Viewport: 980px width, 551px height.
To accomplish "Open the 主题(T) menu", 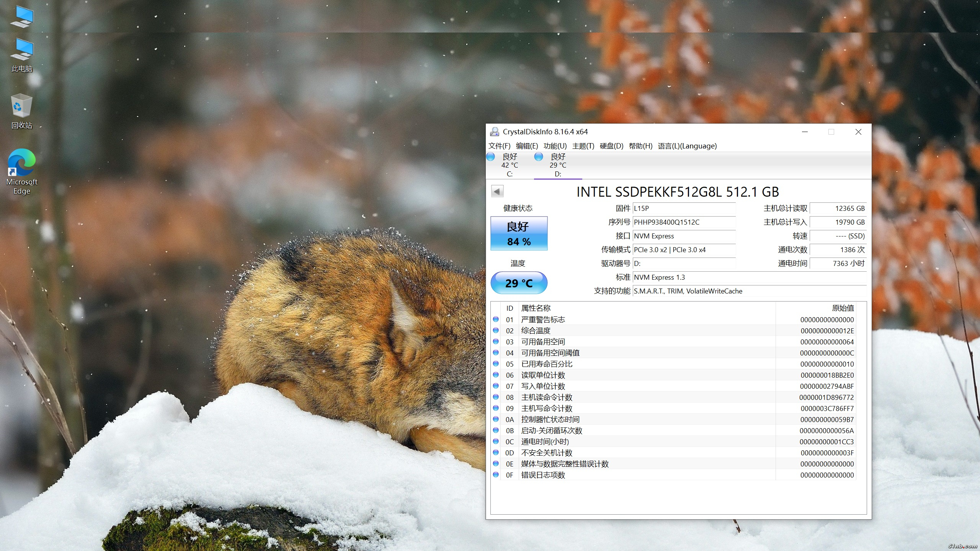I will [x=583, y=146].
